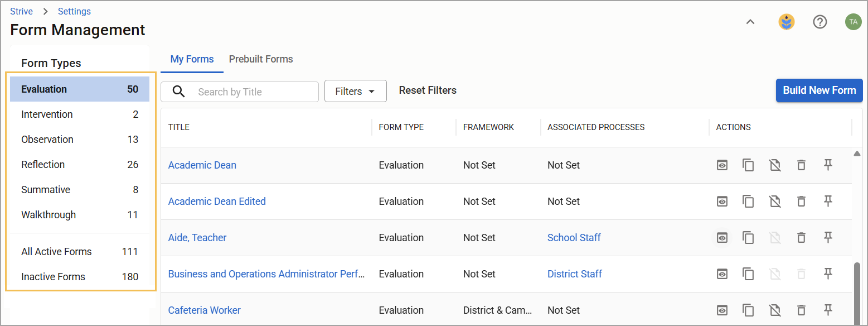Open the help question mark icon
The height and width of the screenshot is (326, 868).
coord(820,22)
